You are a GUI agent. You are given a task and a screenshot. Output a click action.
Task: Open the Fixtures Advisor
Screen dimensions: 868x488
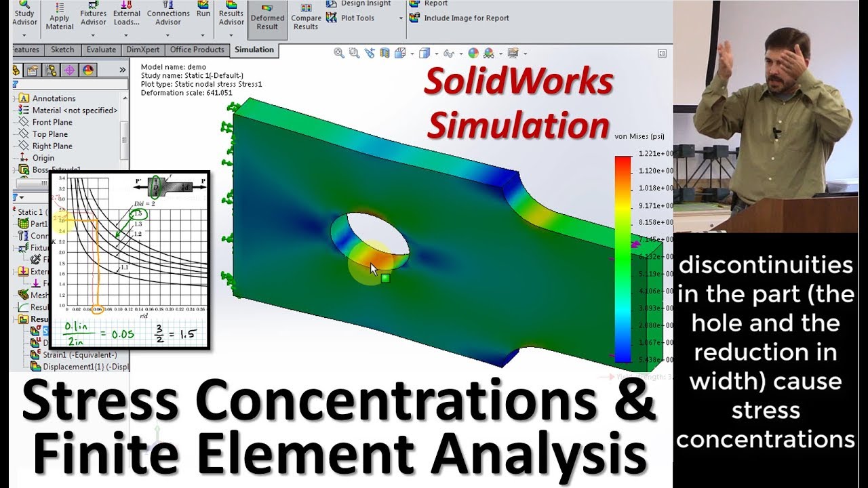(x=94, y=14)
